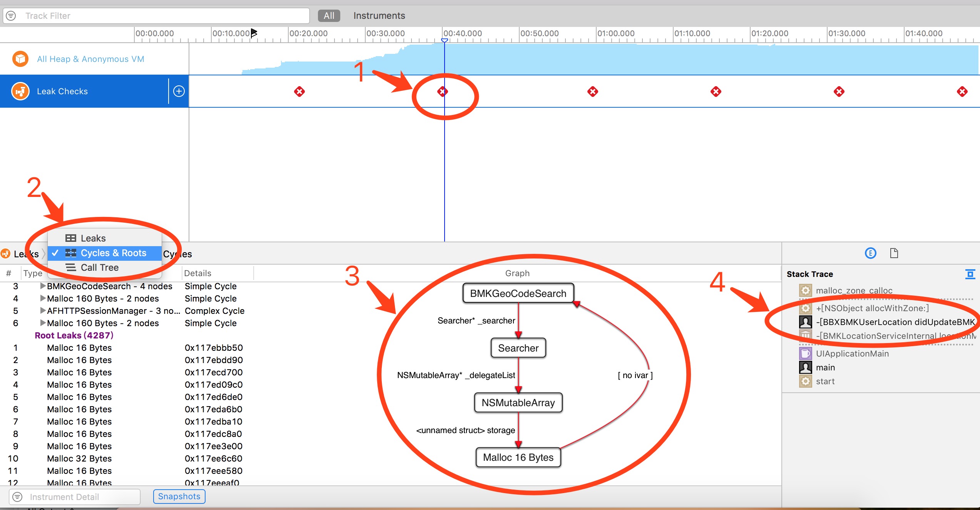Image resolution: width=980 pixels, height=510 pixels.
Task: Click the leak marker near 00:38
Action: pos(443,92)
